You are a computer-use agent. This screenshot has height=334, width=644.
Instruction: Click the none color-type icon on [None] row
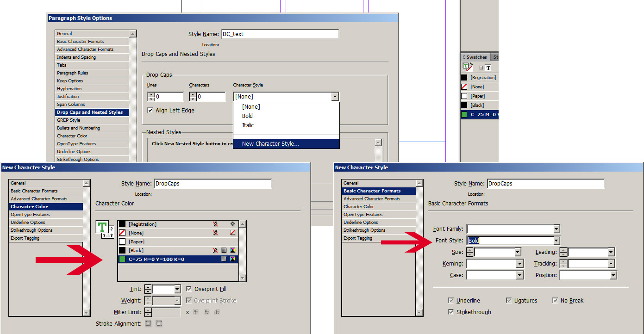(x=233, y=233)
